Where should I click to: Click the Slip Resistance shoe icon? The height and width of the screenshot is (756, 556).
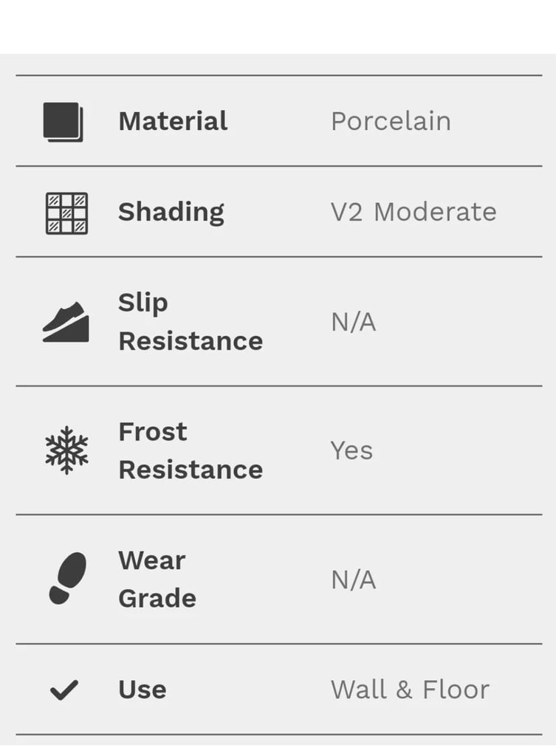pyautogui.click(x=66, y=322)
